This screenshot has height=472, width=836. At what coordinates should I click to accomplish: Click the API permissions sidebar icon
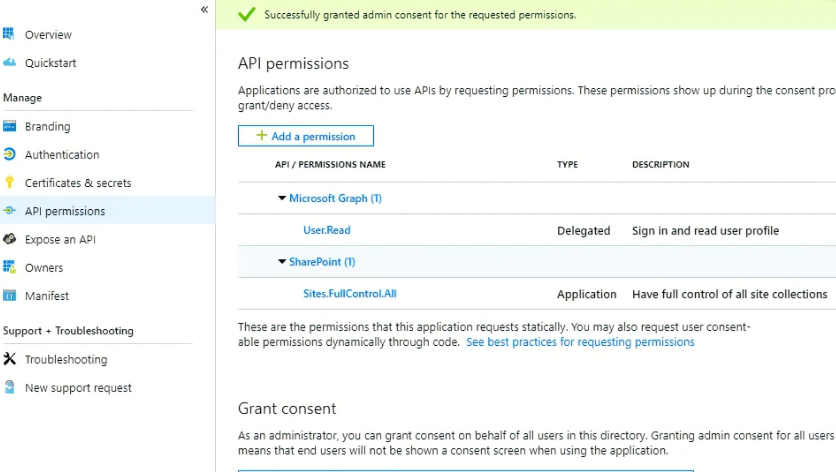tap(9, 211)
